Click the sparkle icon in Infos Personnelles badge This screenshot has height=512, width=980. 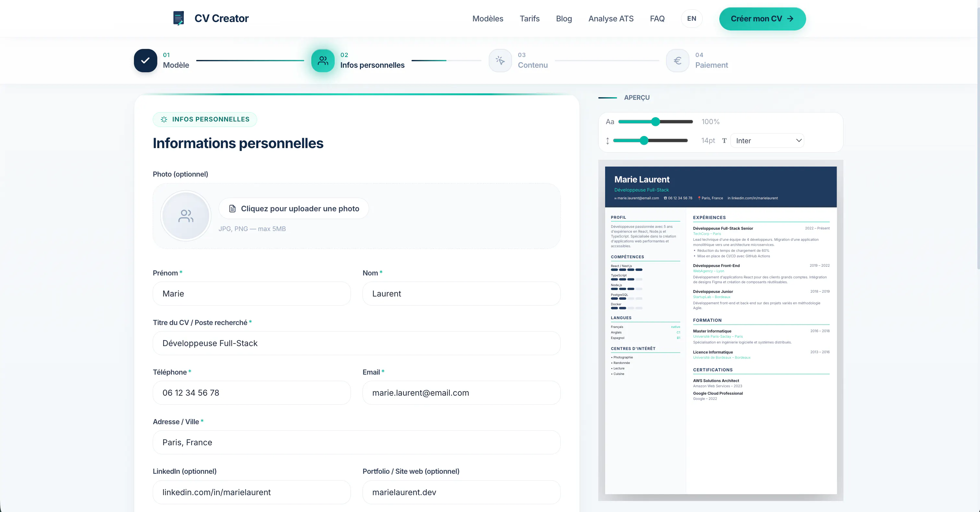(164, 119)
